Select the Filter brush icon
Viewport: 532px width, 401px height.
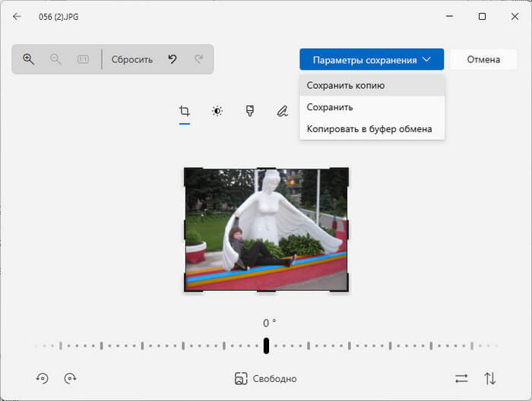pyautogui.click(x=249, y=112)
